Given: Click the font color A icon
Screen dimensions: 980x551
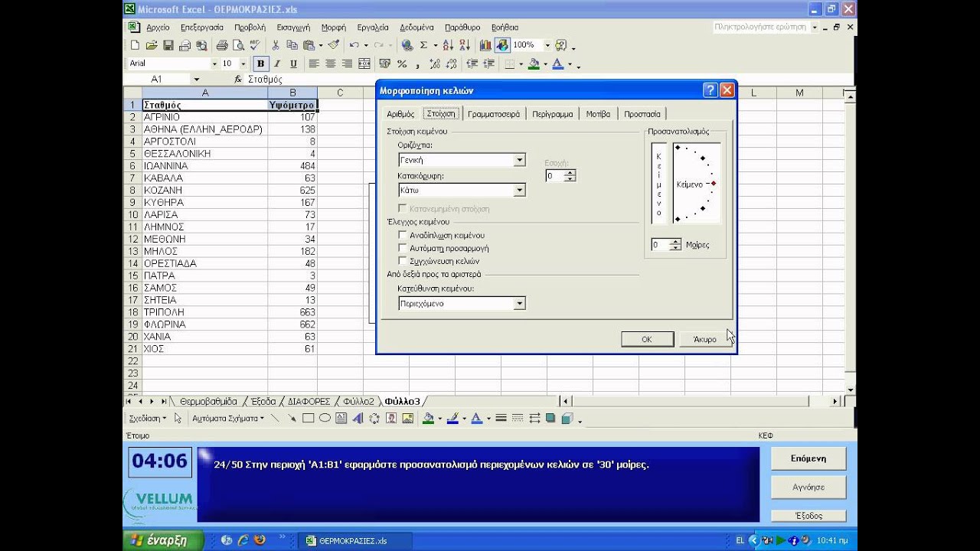Looking at the screenshot, I should (x=557, y=64).
